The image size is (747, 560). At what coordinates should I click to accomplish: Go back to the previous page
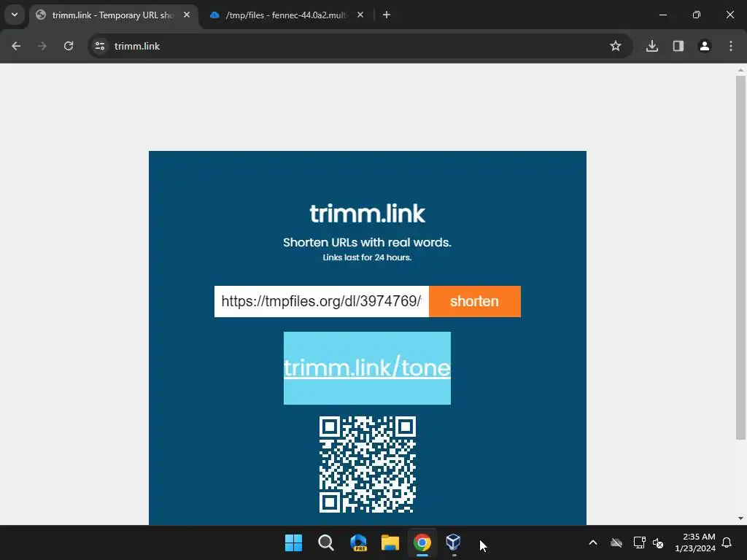pyautogui.click(x=16, y=46)
